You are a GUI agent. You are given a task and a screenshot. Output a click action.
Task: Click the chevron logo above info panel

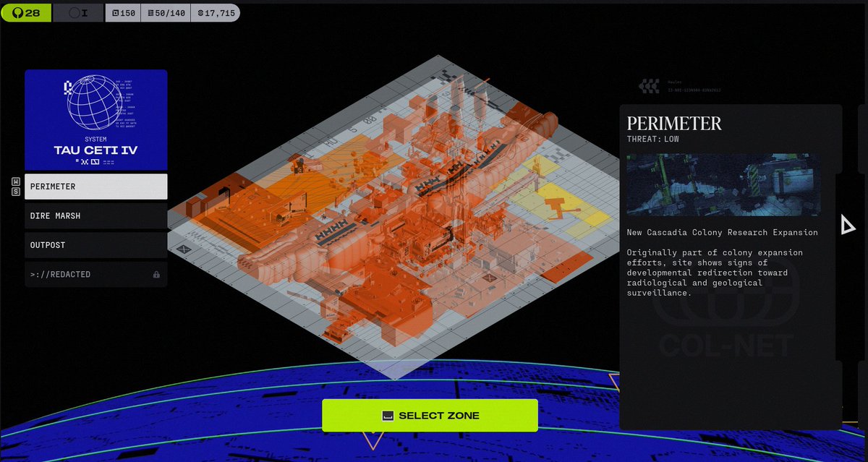(x=649, y=87)
